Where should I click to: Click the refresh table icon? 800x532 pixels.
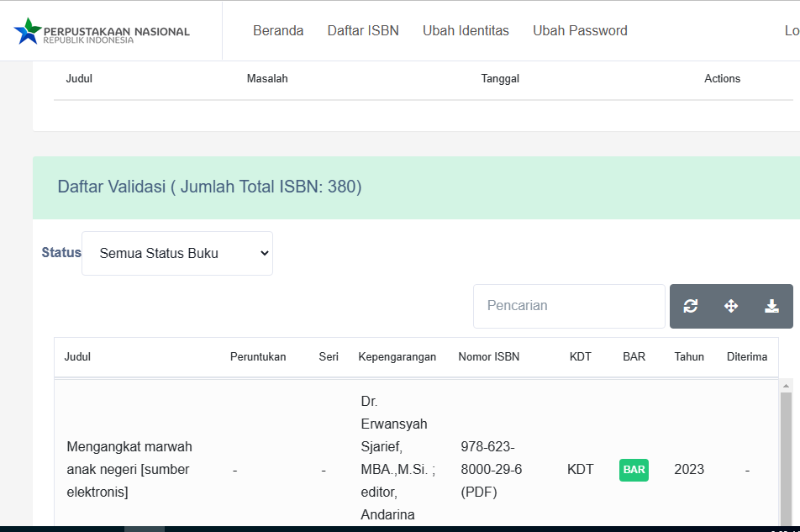click(690, 306)
